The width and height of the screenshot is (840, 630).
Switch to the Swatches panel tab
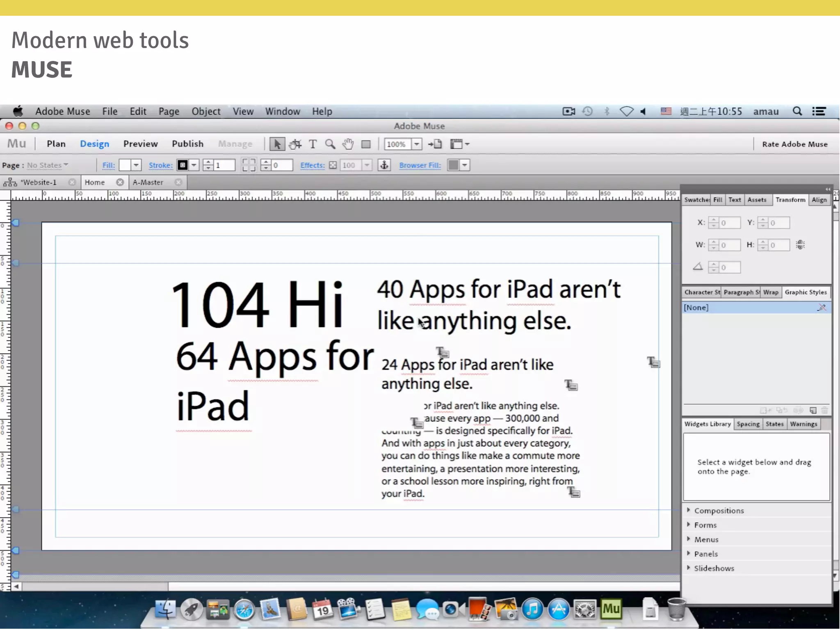tap(696, 200)
